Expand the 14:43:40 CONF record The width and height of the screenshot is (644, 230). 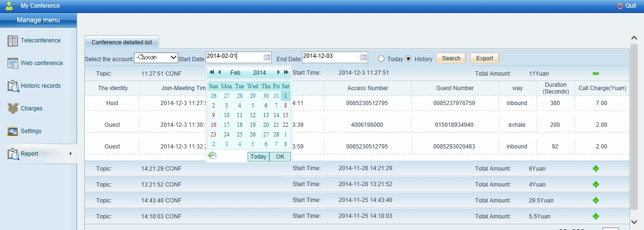pos(596,201)
